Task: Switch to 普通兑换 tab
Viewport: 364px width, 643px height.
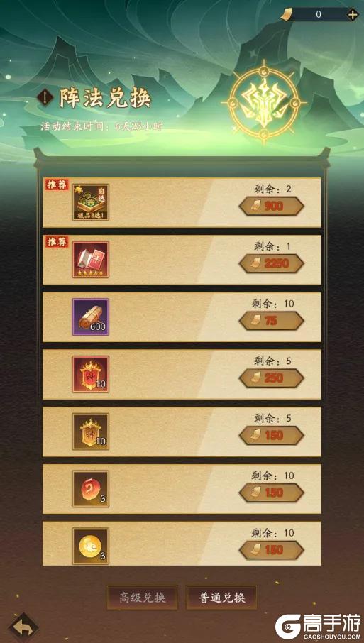Action: tap(222, 598)
